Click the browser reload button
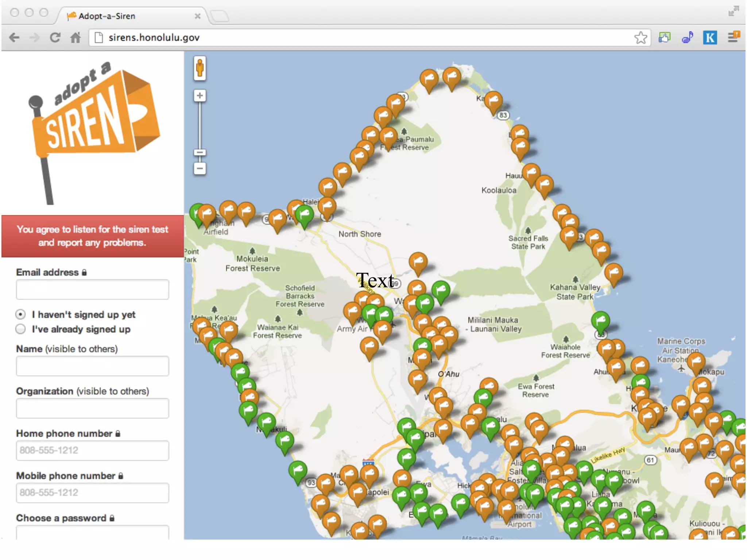The height and width of the screenshot is (560, 747). [x=55, y=38]
